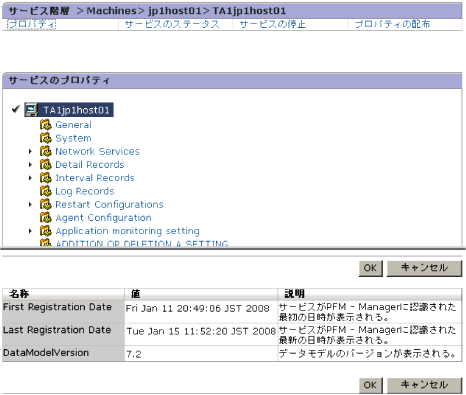Select the First Registration Date name cell
The image size is (466, 395).
(63, 312)
